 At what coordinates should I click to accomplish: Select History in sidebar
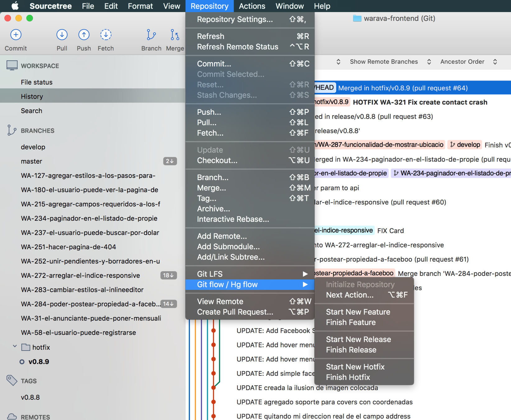92,96
